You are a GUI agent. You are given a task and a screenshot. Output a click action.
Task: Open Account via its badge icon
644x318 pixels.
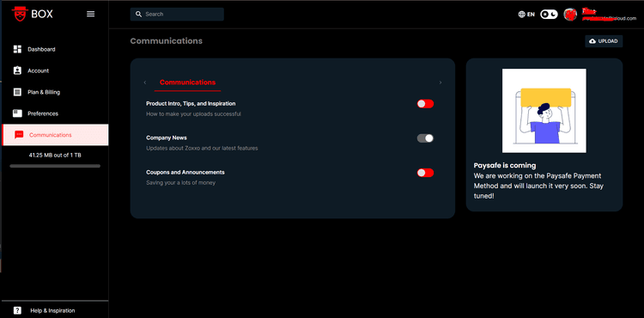click(x=17, y=70)
